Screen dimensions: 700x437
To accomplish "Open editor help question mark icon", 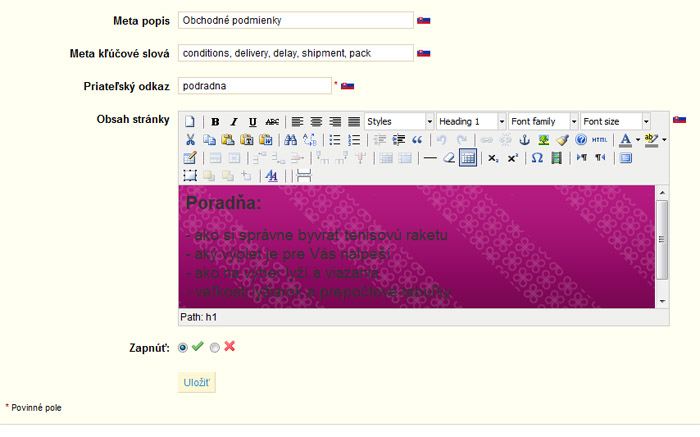I will coord(581,140).
